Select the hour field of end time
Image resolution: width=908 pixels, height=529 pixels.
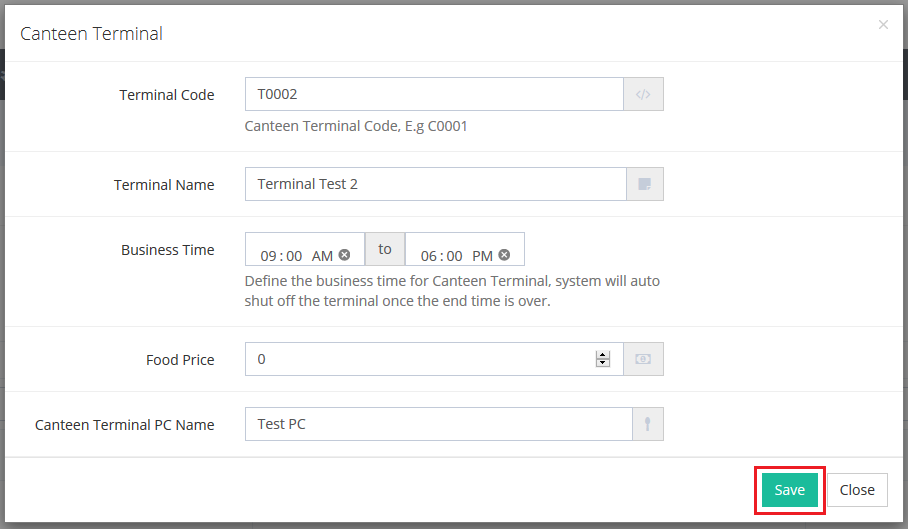[x=428, y=256]
